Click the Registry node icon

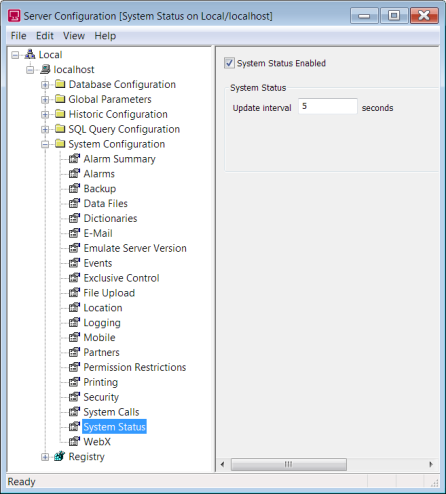tap(59, 456)
